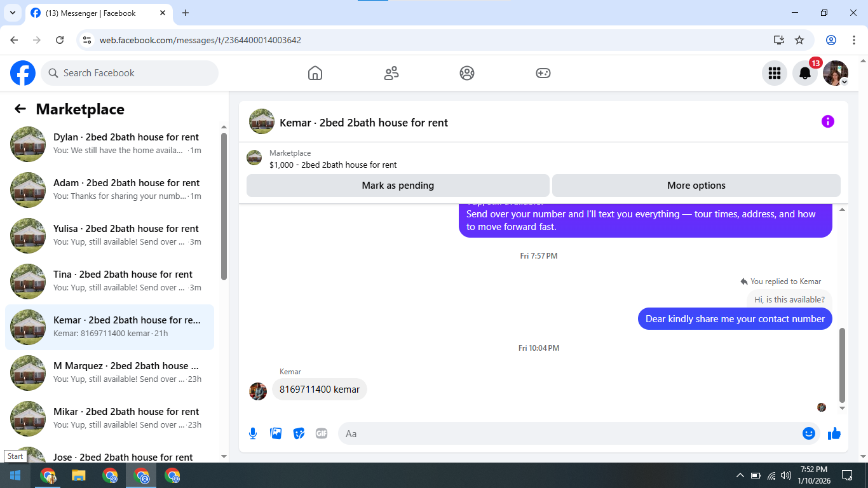
Task: Open the Facebook menu grid icon
Action: pos(775,73)
